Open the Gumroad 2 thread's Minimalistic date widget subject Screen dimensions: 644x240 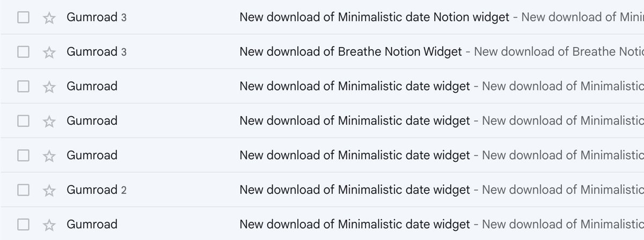(355, 189)
